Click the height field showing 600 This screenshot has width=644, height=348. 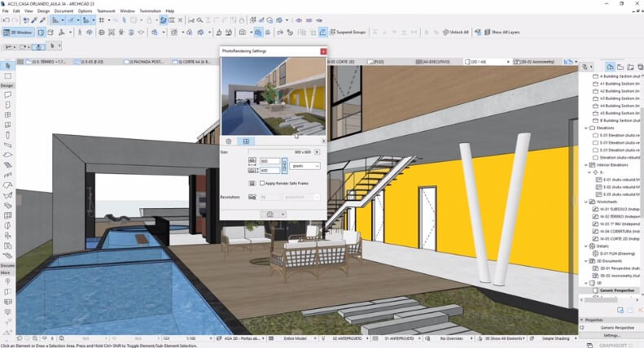pyautogui.click(x=269, y=170)
